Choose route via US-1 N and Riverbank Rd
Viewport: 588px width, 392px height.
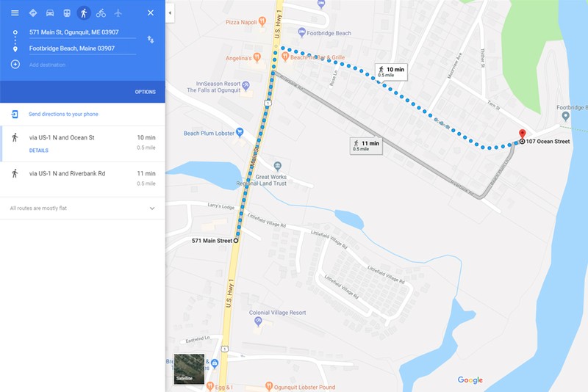point(82,179)
